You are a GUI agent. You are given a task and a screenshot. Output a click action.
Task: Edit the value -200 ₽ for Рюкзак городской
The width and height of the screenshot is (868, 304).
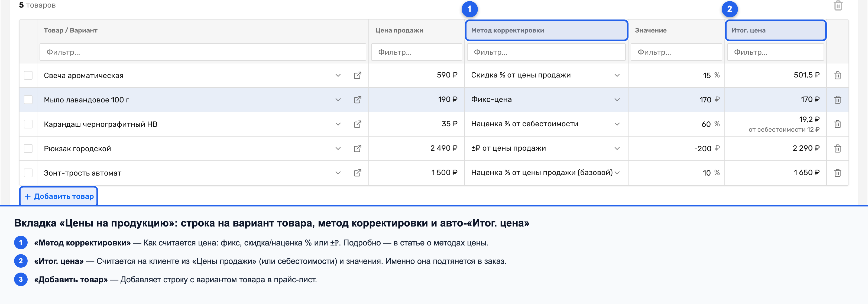[676, 148]
